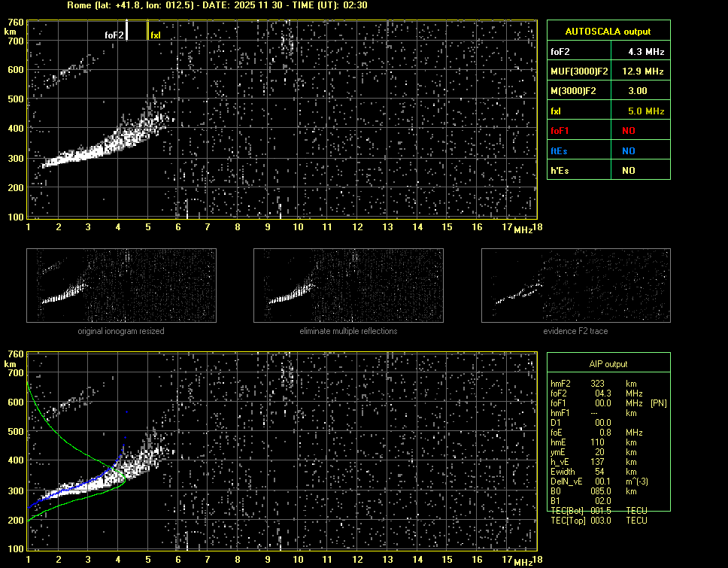Click the AIP output panel header

coord(608,364)
